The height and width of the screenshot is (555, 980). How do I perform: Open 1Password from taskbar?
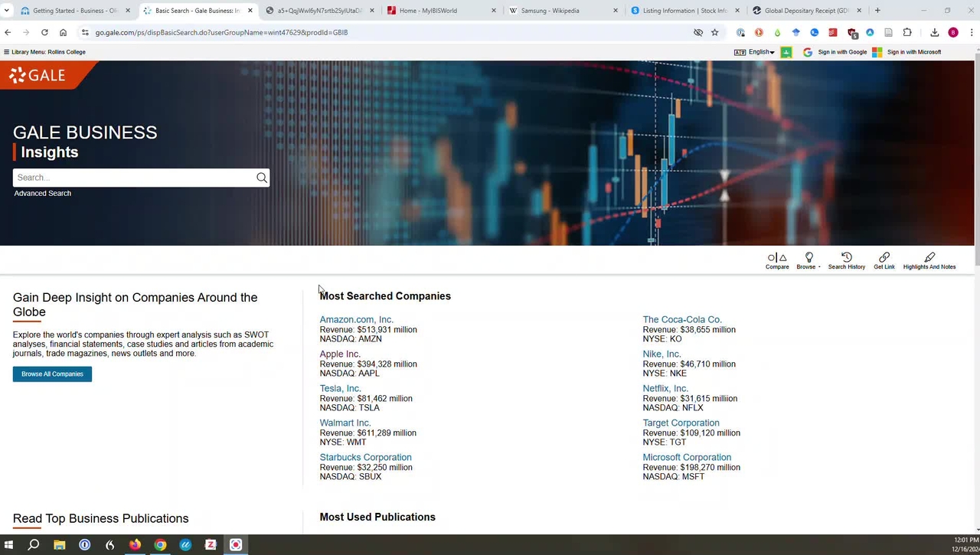click(x=84, y=545)
